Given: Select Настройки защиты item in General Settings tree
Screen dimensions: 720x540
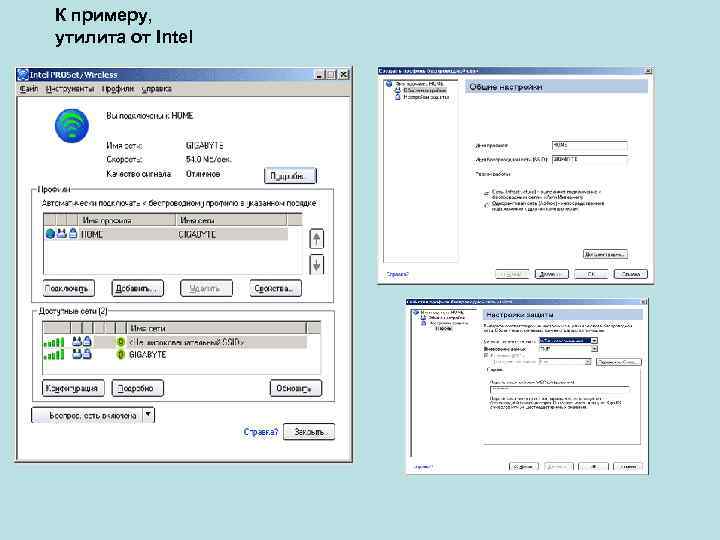Looking at the screenshot, I should (426, 97).
